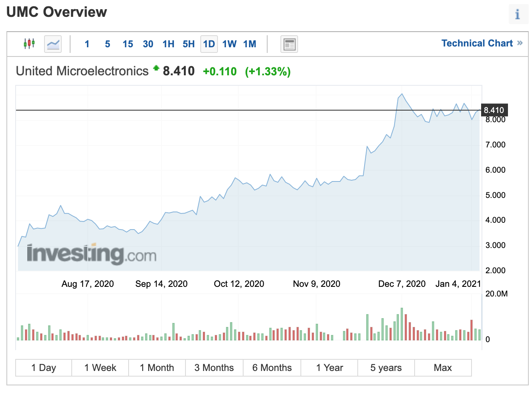This screenshot has width=532, height=395.
Task: Set chart range to 1 Day
Action: click(x=44, y=368)
